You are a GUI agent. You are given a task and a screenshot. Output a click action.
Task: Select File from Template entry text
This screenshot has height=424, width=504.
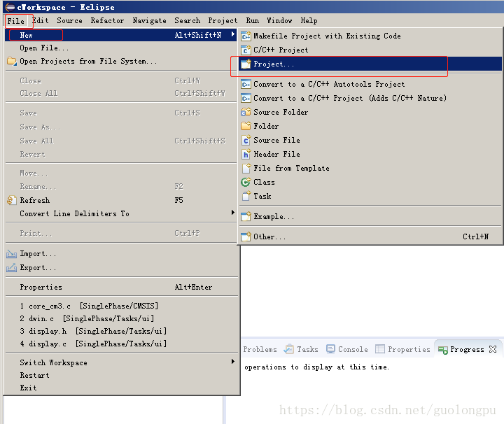[x=291, y=168]
